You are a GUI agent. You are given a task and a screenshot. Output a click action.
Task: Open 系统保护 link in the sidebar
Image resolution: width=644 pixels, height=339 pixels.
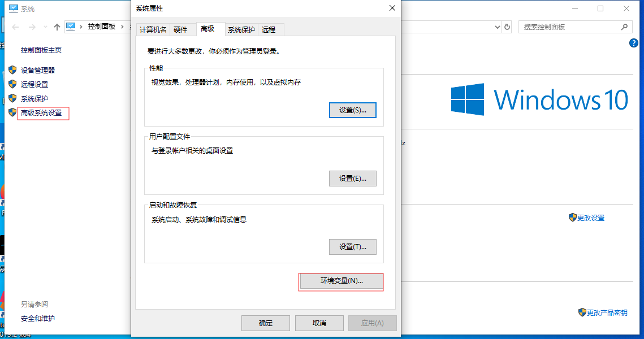[x=34, y=98]
